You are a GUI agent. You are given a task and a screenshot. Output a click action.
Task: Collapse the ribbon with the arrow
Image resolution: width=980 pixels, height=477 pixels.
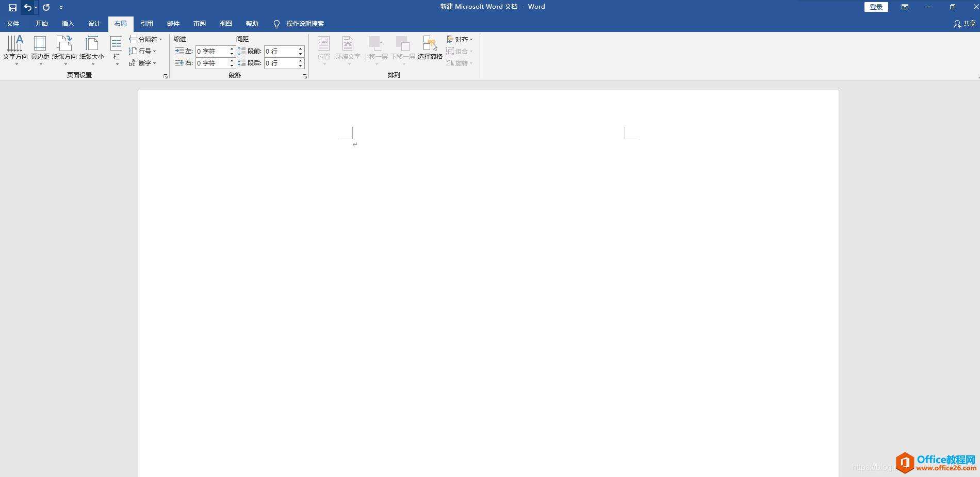coord(978,77)
